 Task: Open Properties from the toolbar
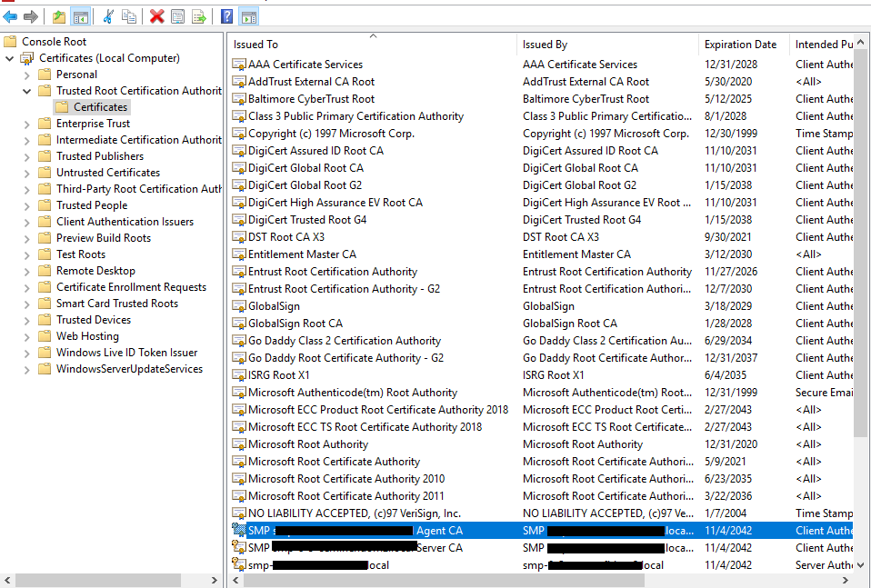(x=177, y=16)
